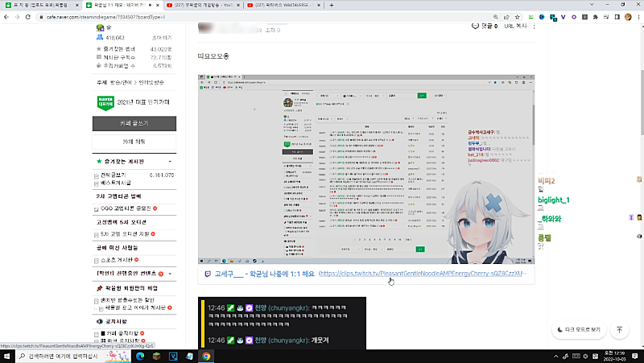
Task: Open the 카페 공지사항 board
Action: (123, 333)
